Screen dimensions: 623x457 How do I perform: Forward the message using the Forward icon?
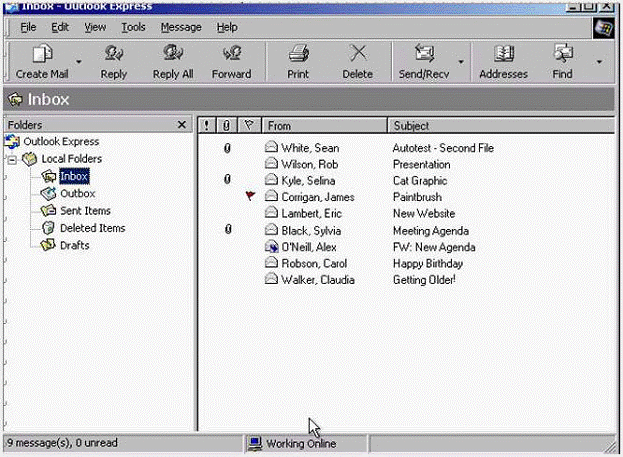(231, 54)
